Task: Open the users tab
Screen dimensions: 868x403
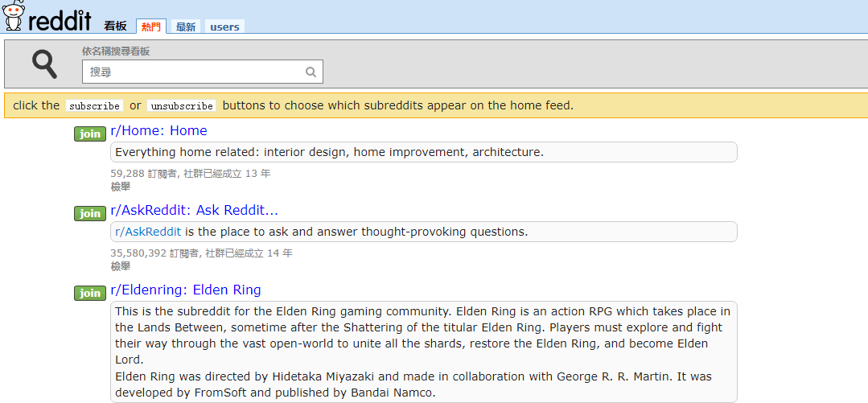Action: 224,27
